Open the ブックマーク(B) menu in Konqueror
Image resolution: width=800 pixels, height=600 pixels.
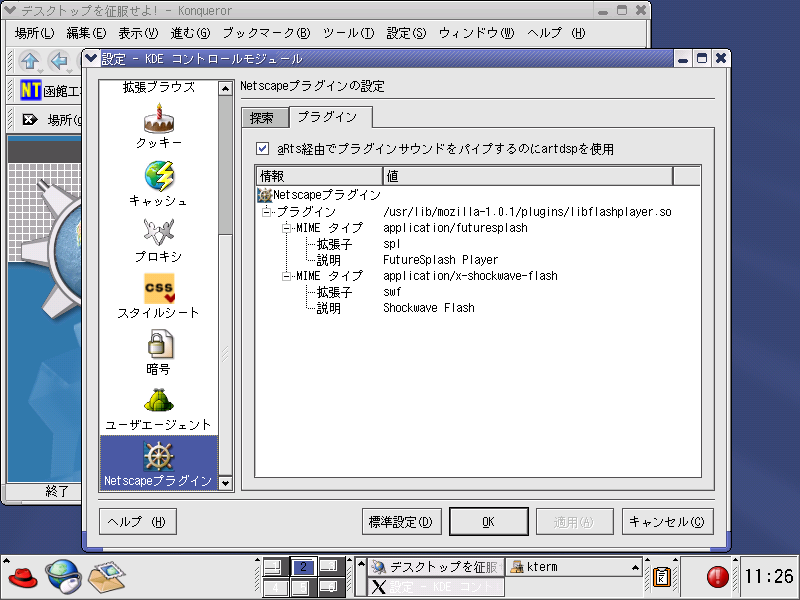coord(266,33)
